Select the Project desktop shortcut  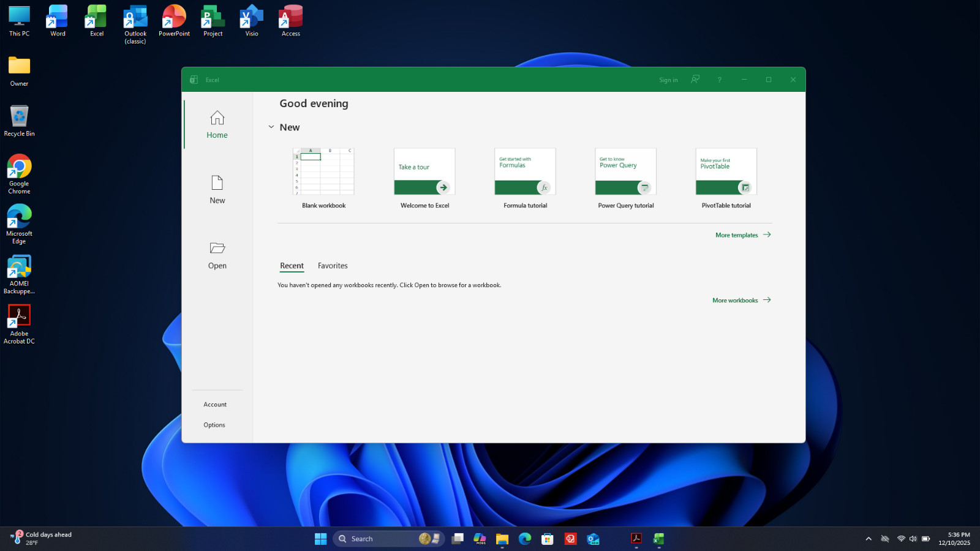(x=213, y=21)
